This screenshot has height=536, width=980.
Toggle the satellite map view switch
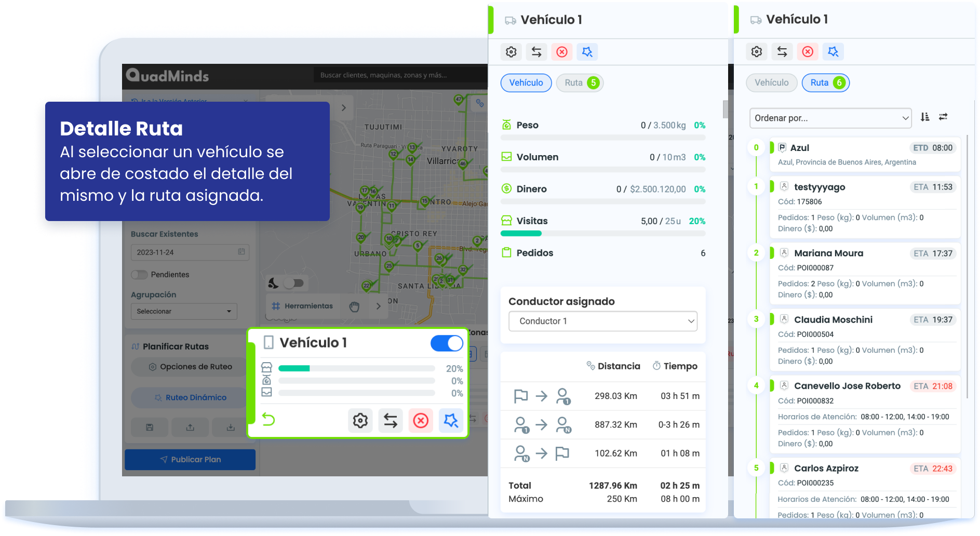coord(293,283)
